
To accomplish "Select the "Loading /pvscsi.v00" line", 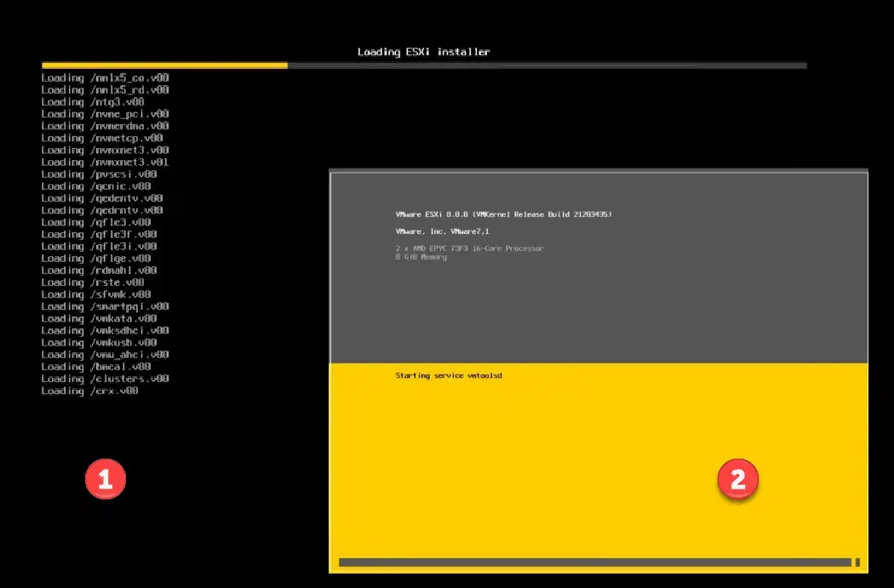I will click(100, 174).
